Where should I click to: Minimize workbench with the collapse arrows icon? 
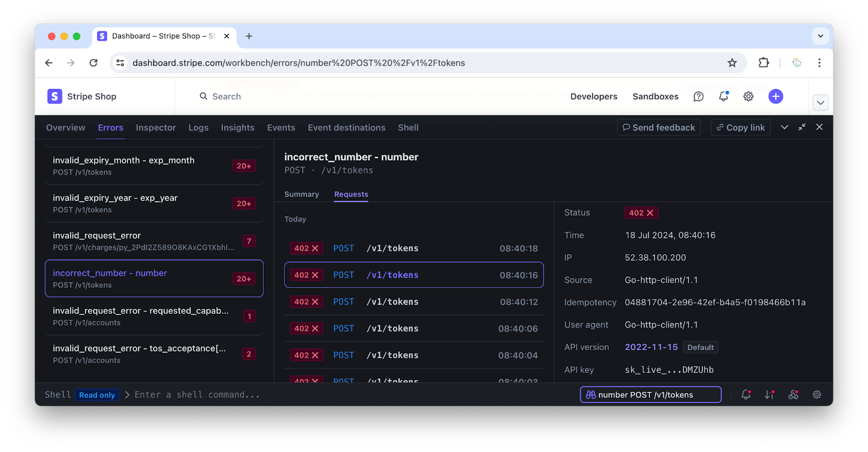pyautogui.click(x=802, y=127)
